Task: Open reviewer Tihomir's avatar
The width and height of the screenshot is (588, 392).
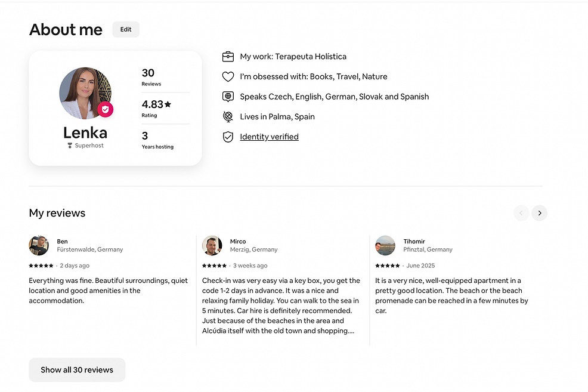Action: 385,245
